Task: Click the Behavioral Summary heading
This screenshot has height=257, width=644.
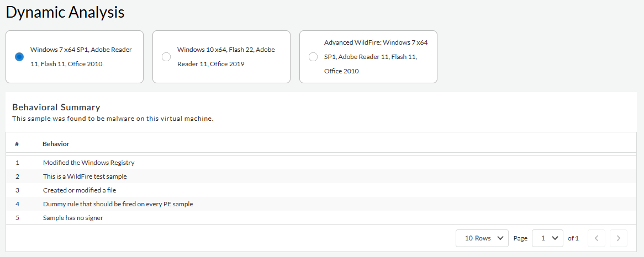Action: click(56, 108)
